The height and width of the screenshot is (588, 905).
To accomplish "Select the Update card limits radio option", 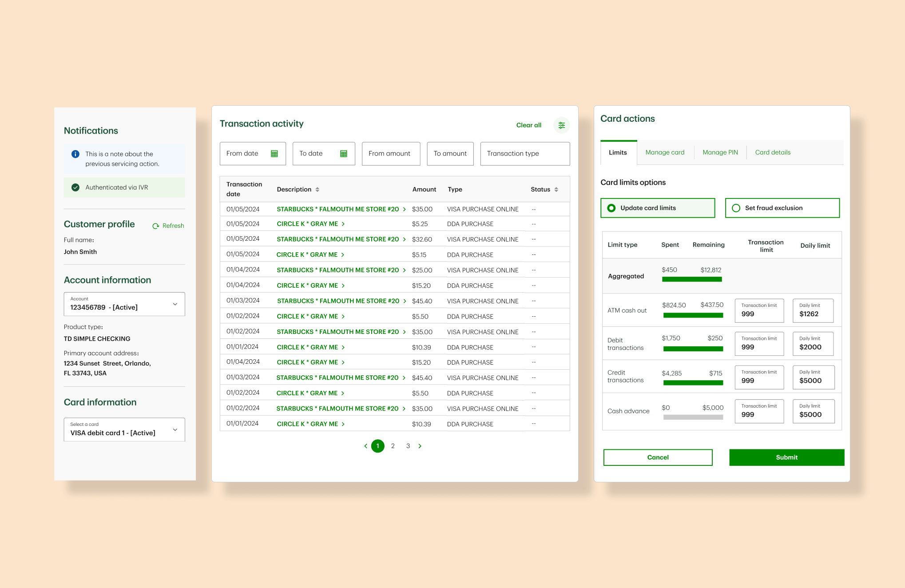I will click(611, 208).
